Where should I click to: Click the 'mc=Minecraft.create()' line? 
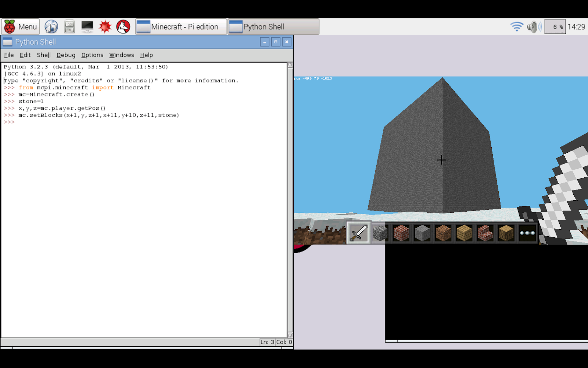click(57, 95)
